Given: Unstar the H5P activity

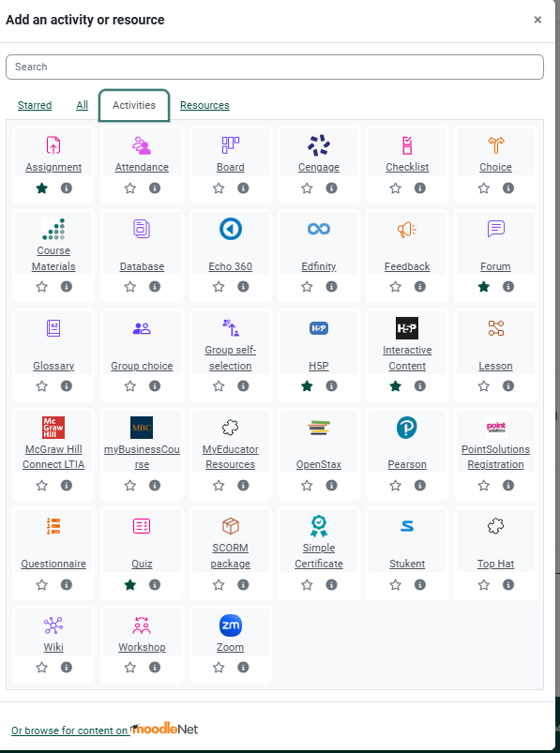Looking at the screenshot, I should [x=307, y=385].
